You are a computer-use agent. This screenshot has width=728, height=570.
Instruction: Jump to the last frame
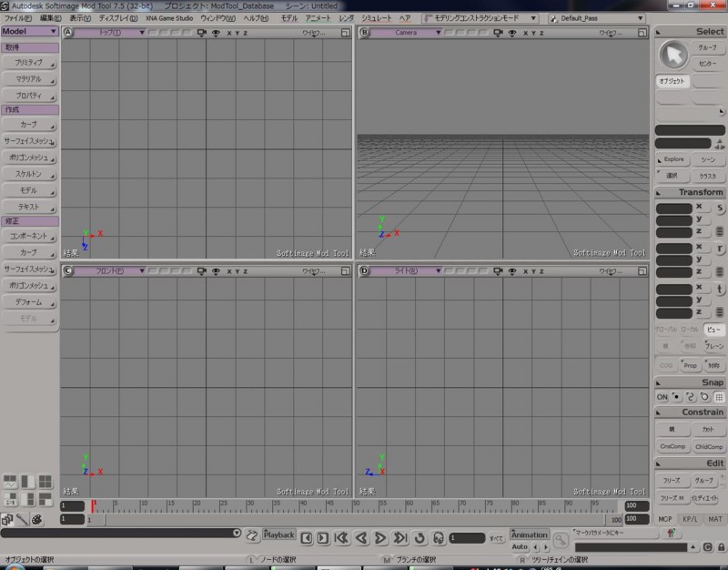pyautogui.click(x=399, y=538)
